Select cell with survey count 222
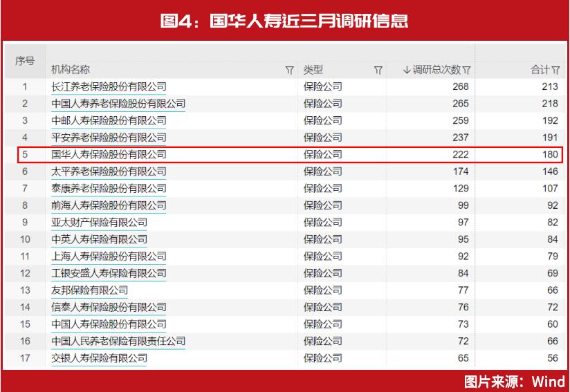The width and height of the screenshot is (570, 392). 461,154
